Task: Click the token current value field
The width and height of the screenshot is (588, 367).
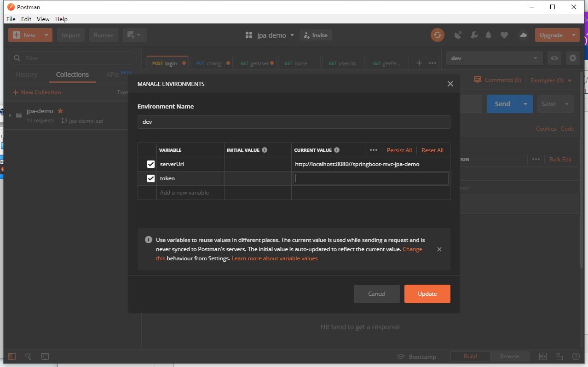Action: (x=370, y=178)
